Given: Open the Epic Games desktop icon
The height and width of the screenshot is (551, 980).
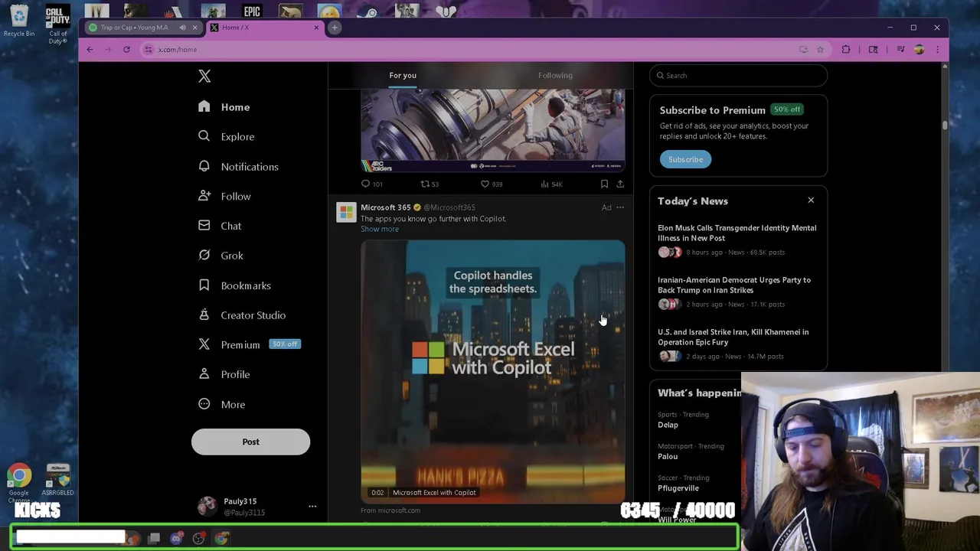Looking at the screenshot, I should click(252, 11).
